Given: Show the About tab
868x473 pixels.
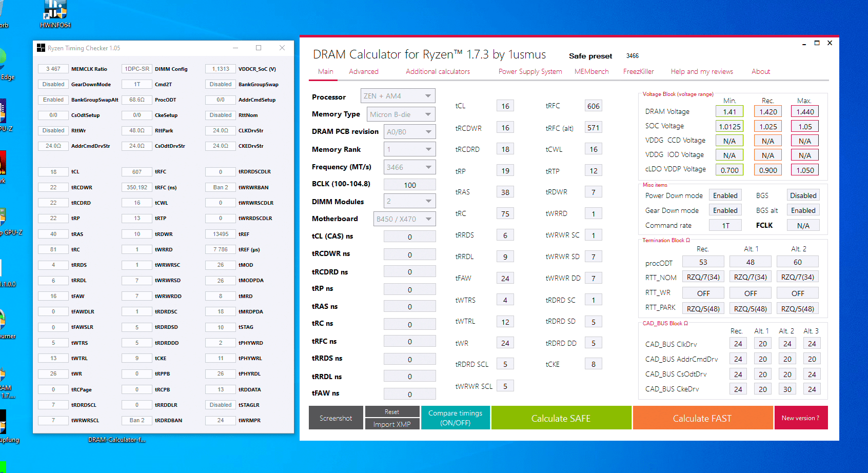Looking at the screenshot, I should coord(761,71).
